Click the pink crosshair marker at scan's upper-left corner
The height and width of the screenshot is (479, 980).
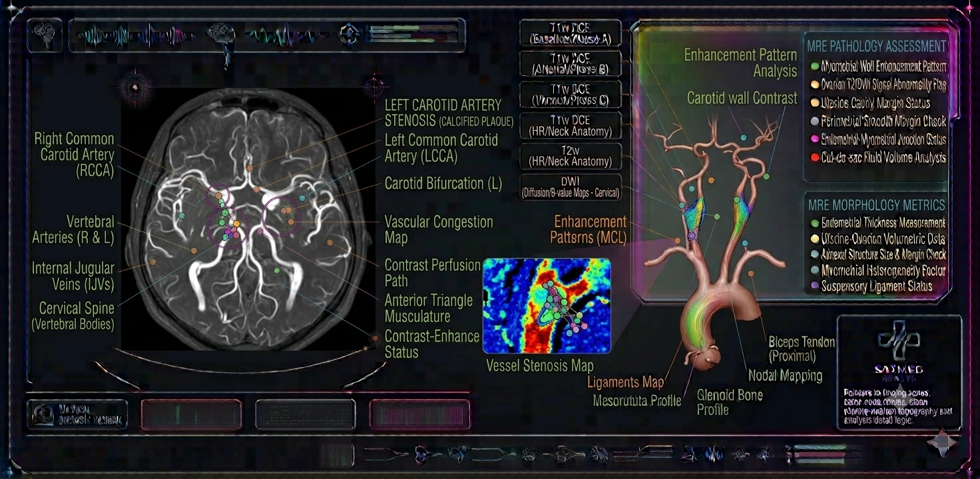135,87
